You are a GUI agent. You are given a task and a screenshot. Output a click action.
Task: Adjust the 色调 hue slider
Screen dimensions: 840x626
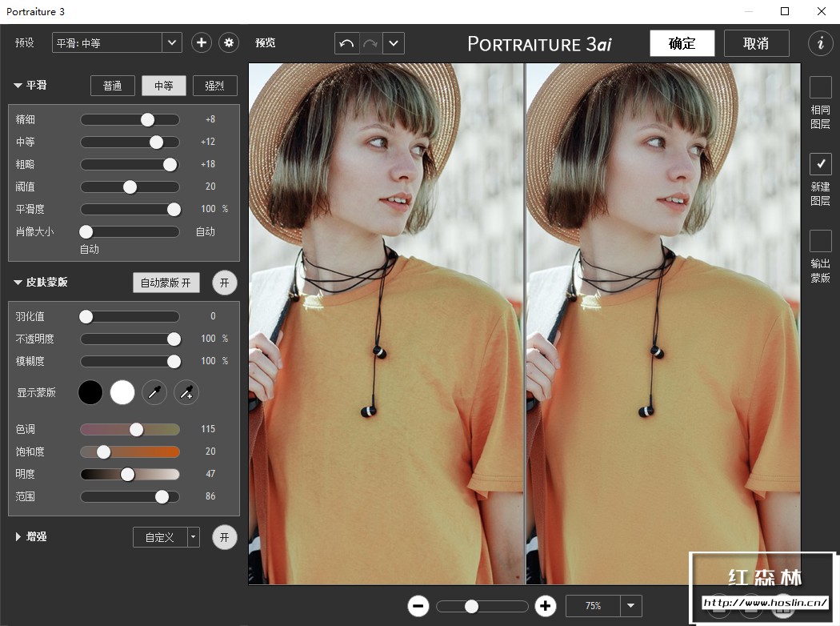tap(130, 429)
